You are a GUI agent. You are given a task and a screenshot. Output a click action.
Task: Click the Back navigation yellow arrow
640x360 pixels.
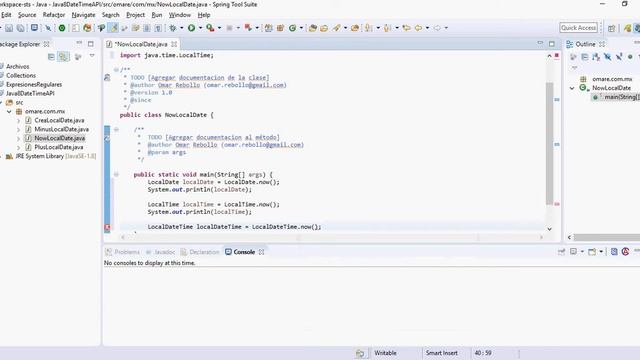[418, 28]
